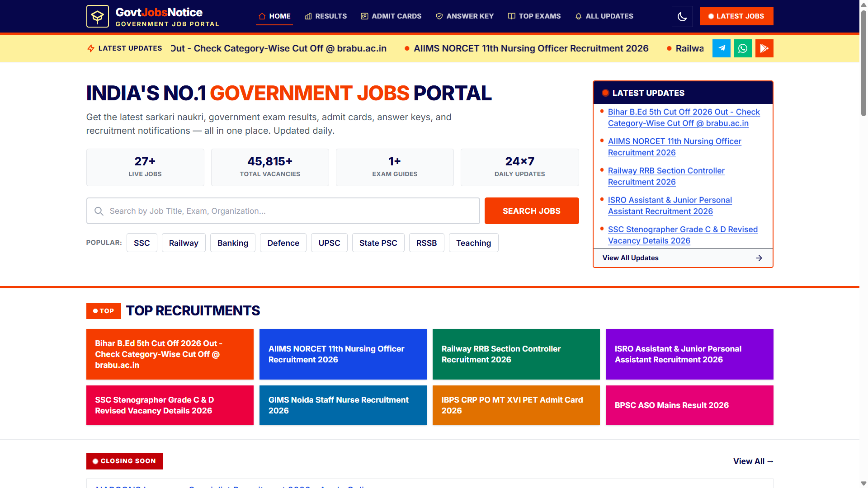
Task: Open the purple ISRO Assistant recruitment card
Action: 689,354
